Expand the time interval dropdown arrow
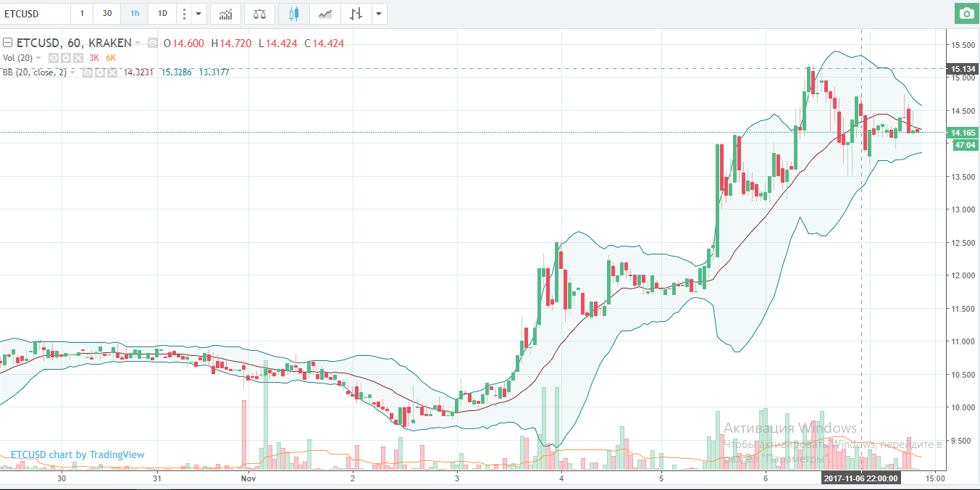980x490 pixels. 199,14
